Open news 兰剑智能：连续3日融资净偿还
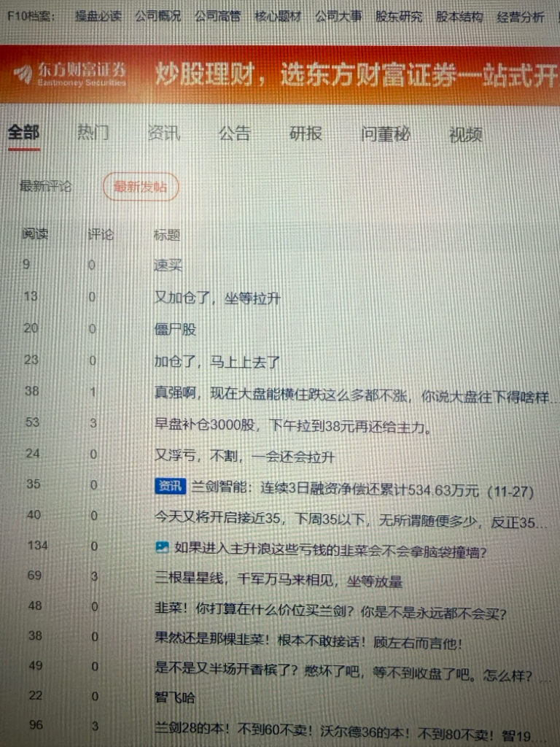Viewport: 560px width, 747px height. (362, 489)
